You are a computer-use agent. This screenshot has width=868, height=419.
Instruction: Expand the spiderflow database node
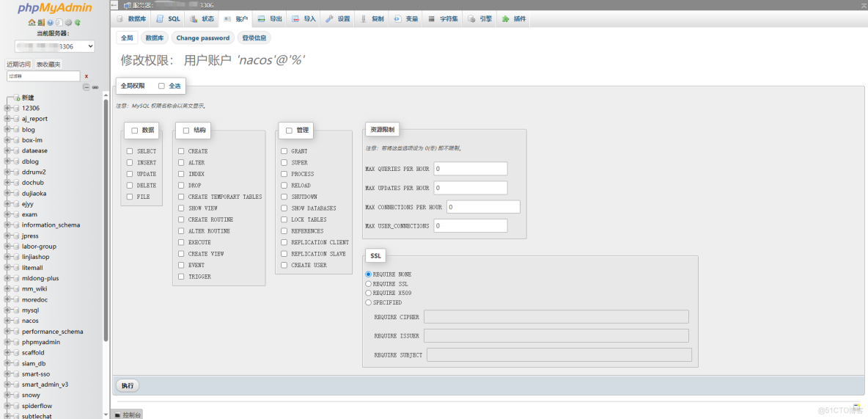click(x=7, y=406)
